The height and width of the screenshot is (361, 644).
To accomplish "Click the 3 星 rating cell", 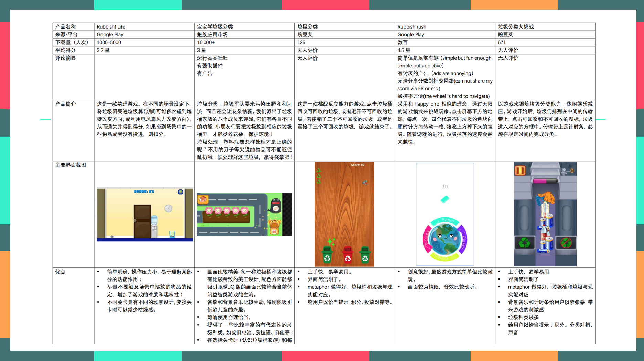I will coord(244,50).
